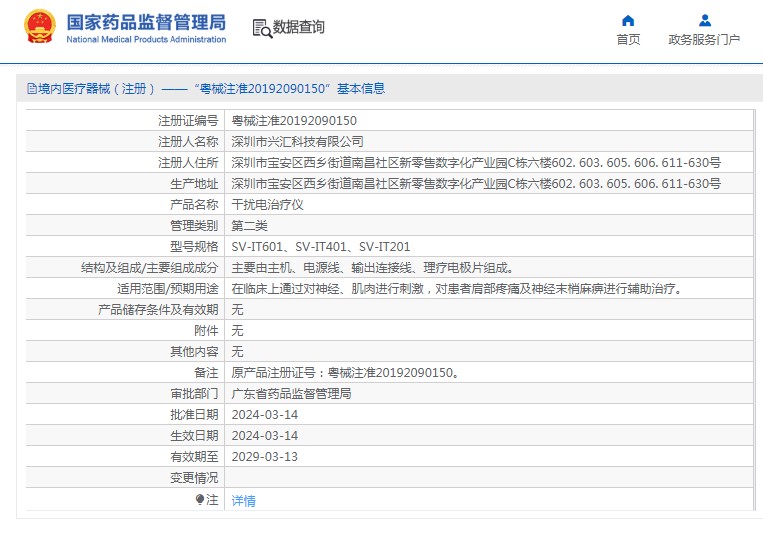Click the bullet icon beside 注
Viewport: 763px width, 535px height.
[x=200, y=499]
